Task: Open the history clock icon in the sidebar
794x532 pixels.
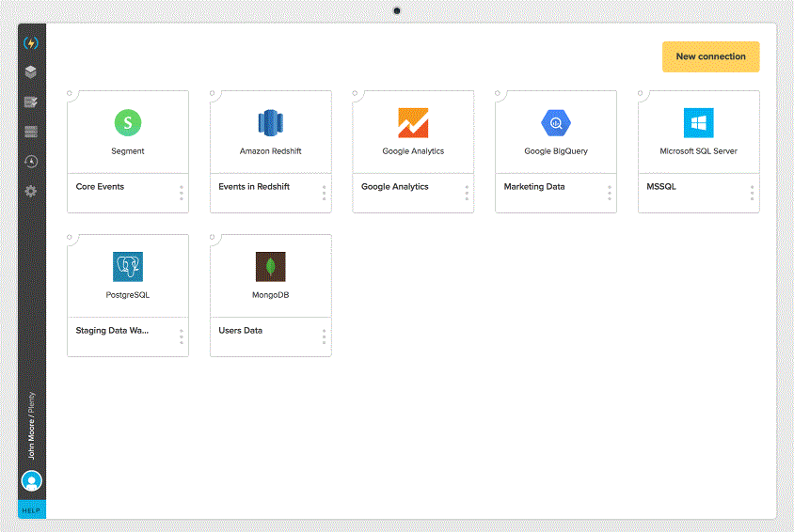Action: click(x=31, y=162)
